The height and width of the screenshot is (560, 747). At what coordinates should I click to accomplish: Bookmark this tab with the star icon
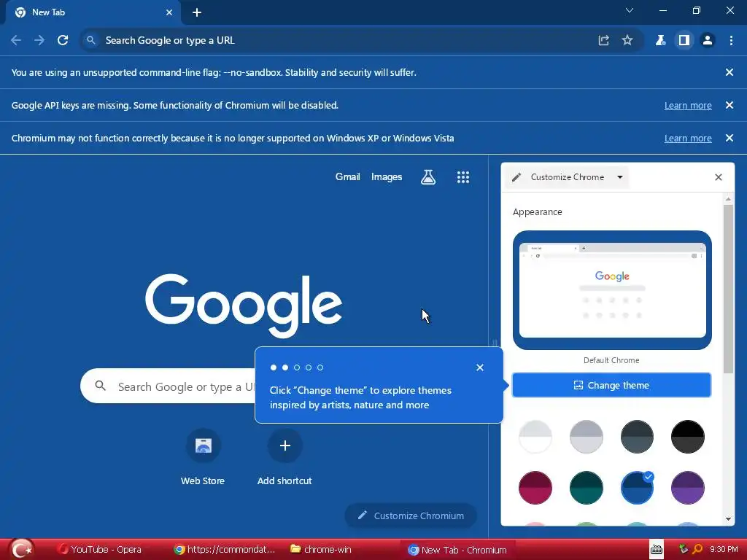[x=627, y=41]
